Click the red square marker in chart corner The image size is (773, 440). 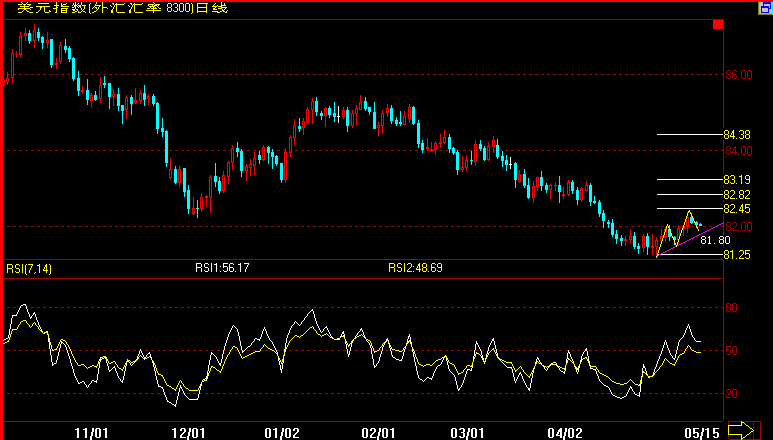[x=718, y=24]
